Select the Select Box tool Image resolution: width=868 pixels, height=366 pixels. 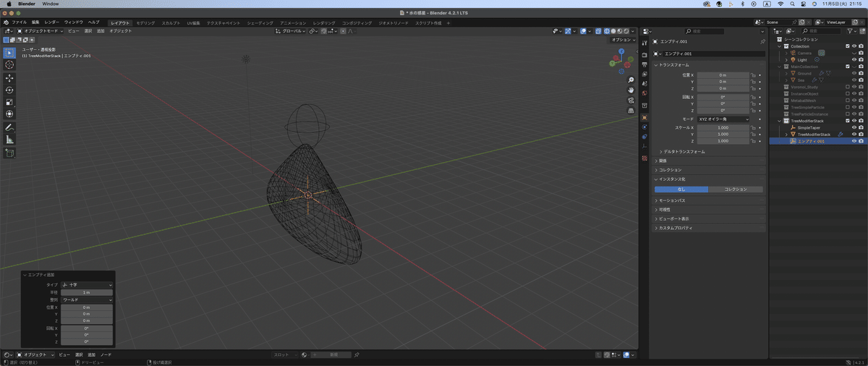9,53
